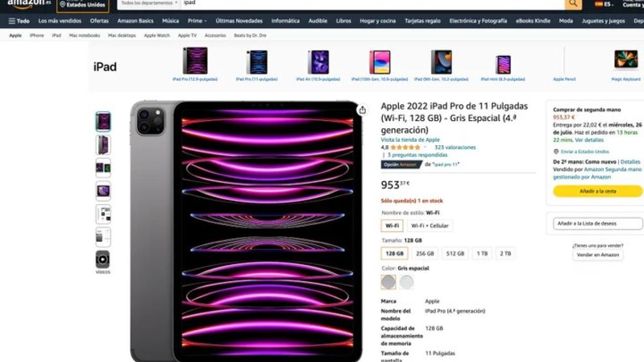Go to Apple Watch in Apple subnav
The height and width of the screenshot is (362, 644).
157,36
